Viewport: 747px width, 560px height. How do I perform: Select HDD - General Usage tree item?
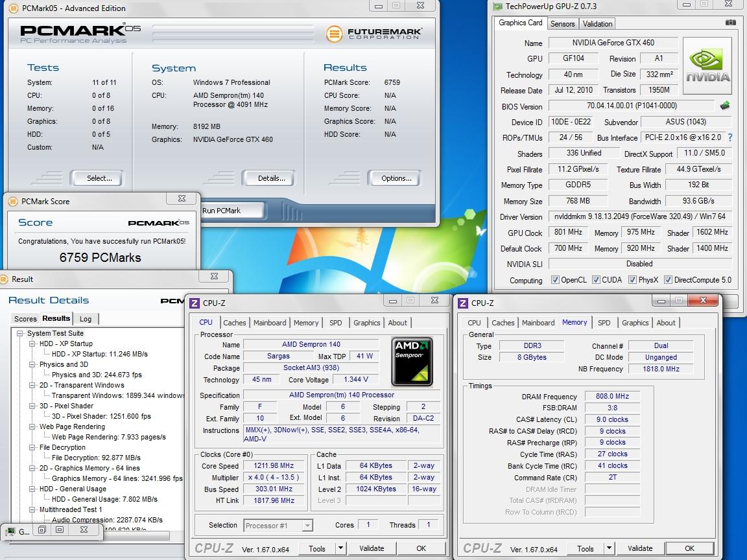(73, 489)
